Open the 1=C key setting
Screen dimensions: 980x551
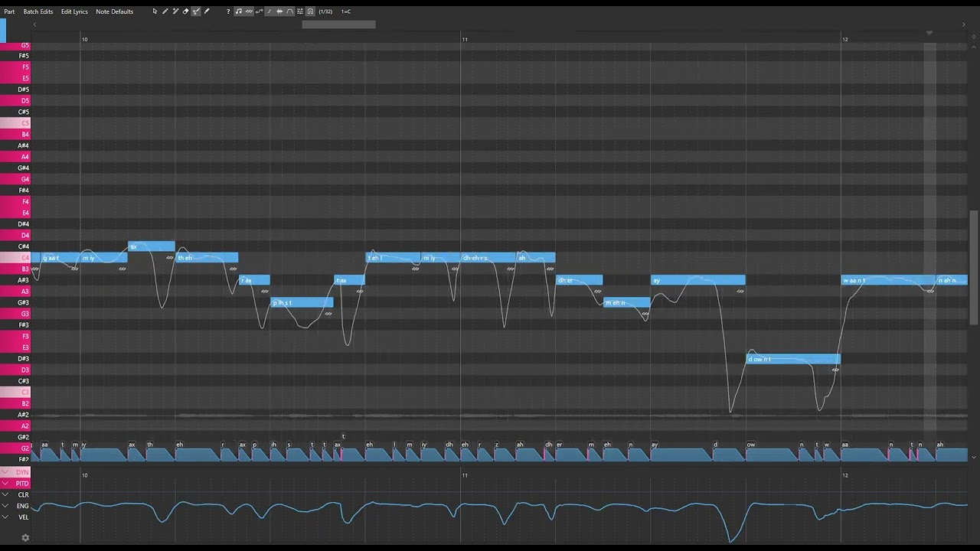pyautogui.click(x=346, y=11)
